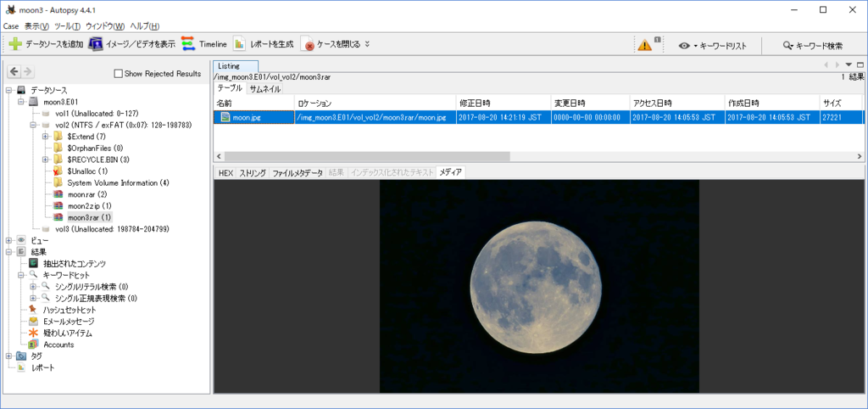The image size is (868, 409).
Task: Expand the toolbar overflow chevron after Close Case
Action: point(367,44)
